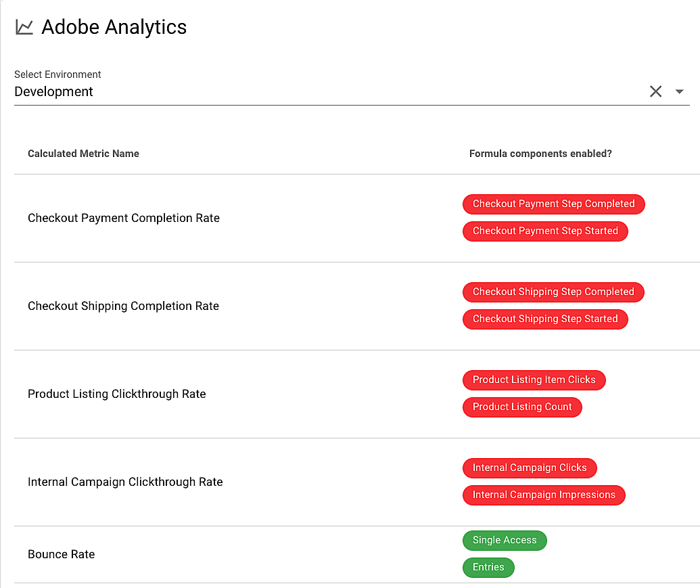Select the green Entries chip
Screen dimensions: 700x588
488,568
